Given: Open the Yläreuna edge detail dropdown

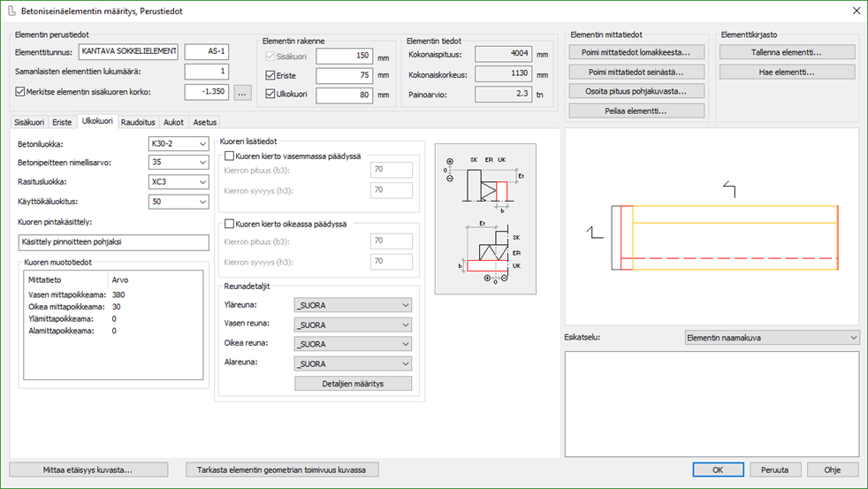Looking at the screenshot, I should (x=353, y=305).
